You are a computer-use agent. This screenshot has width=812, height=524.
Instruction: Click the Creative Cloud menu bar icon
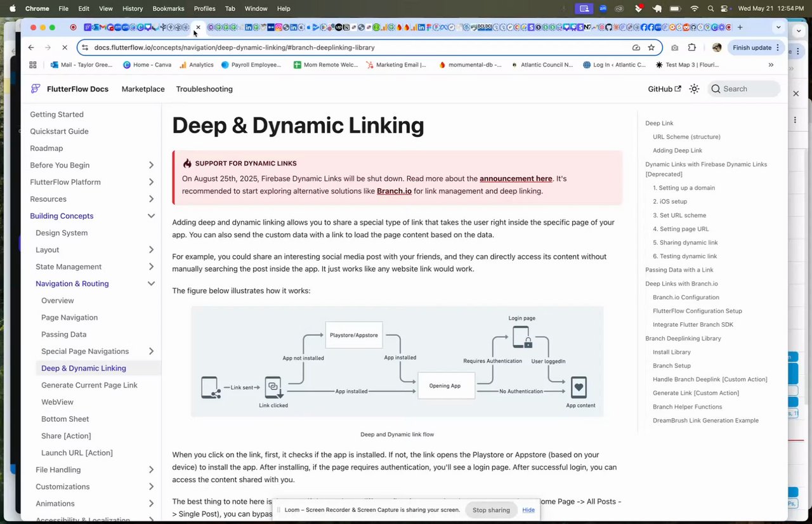(x=619, y=9)
